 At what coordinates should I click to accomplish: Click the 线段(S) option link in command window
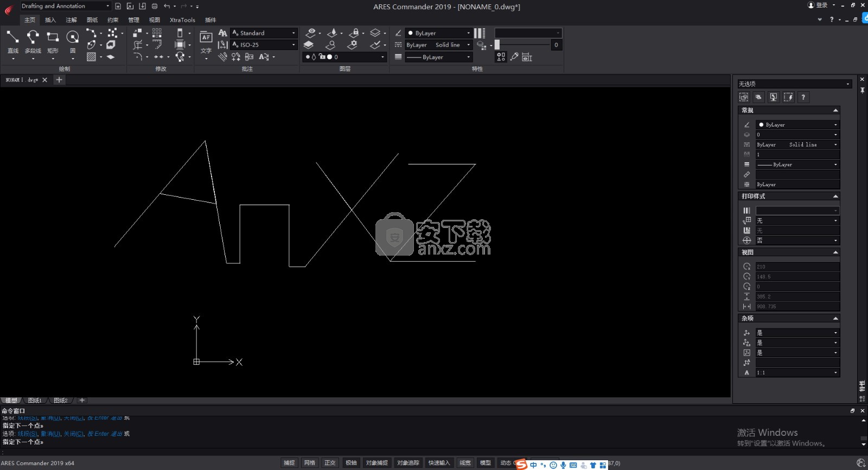27,434
